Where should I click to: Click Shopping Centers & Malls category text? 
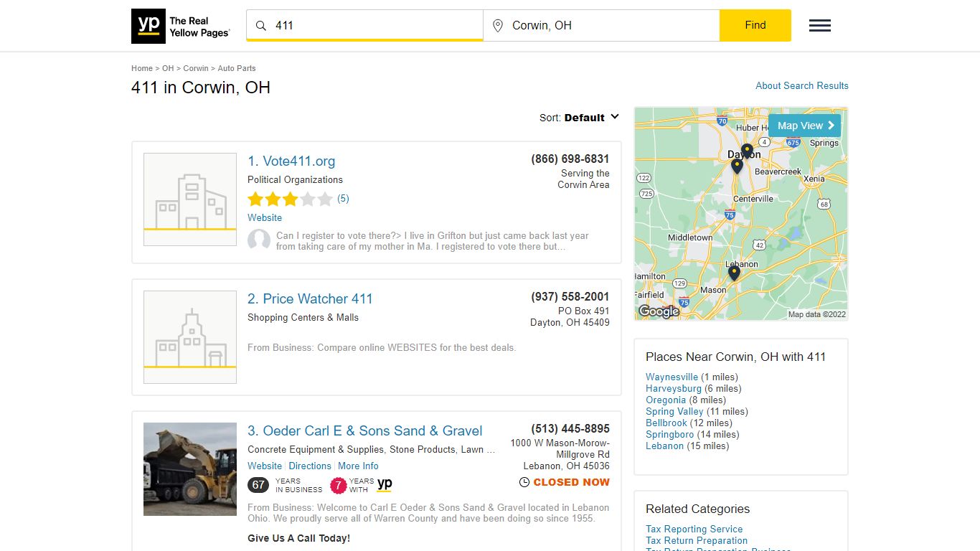pos(303,317)
